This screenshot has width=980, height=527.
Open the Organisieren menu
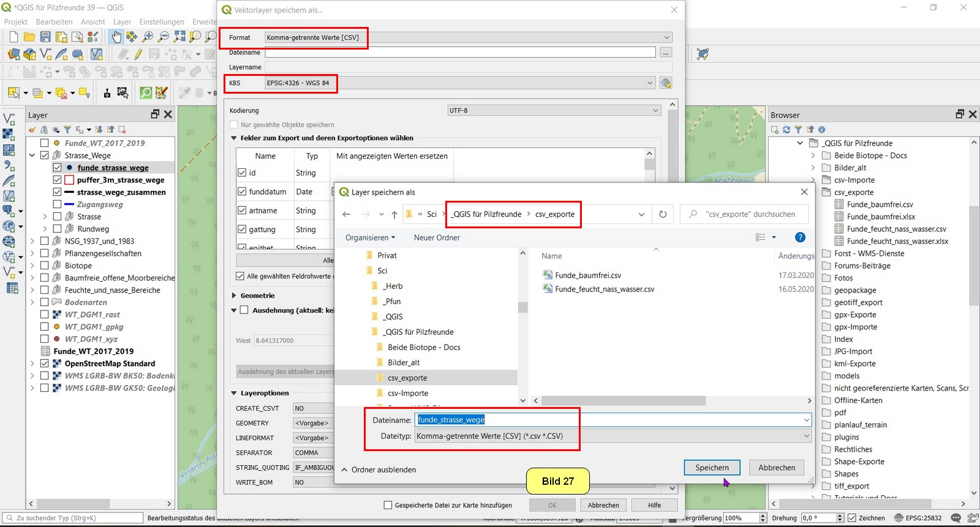[370, 237]
